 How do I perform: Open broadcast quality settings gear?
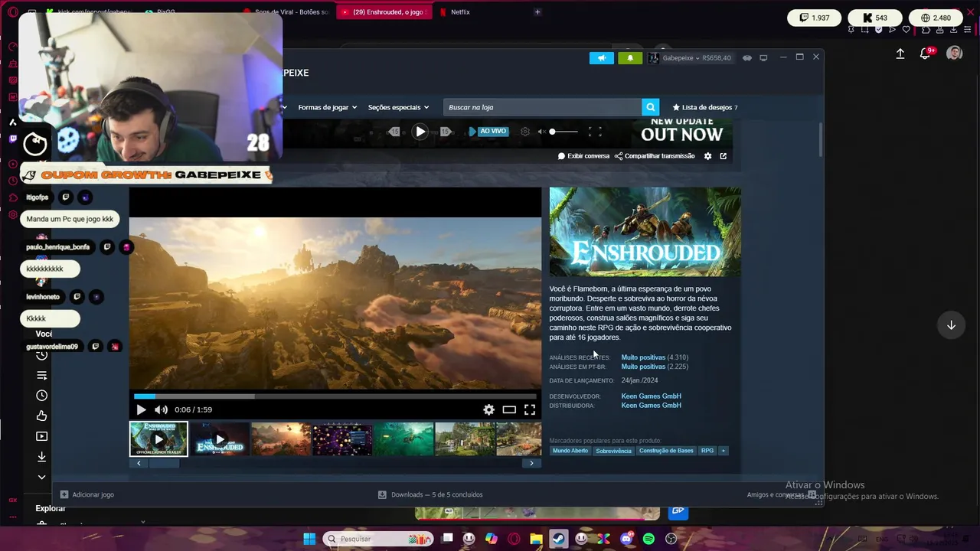[x=525, y=132]
